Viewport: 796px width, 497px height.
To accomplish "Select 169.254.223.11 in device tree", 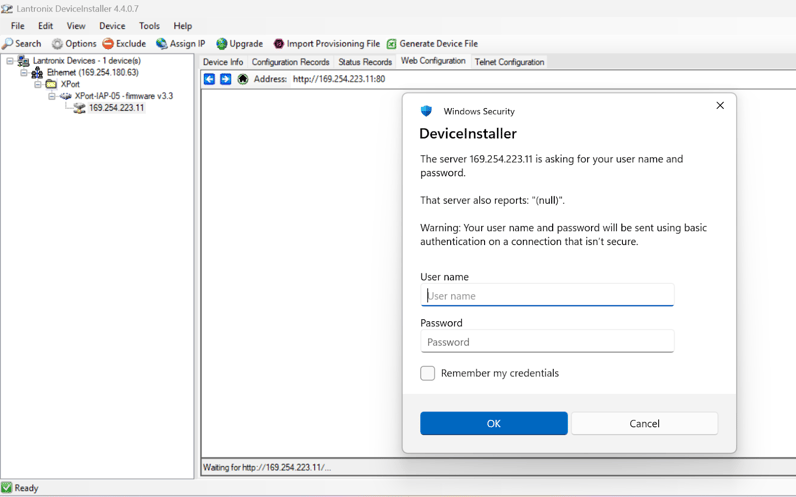I will coord(116,108).
